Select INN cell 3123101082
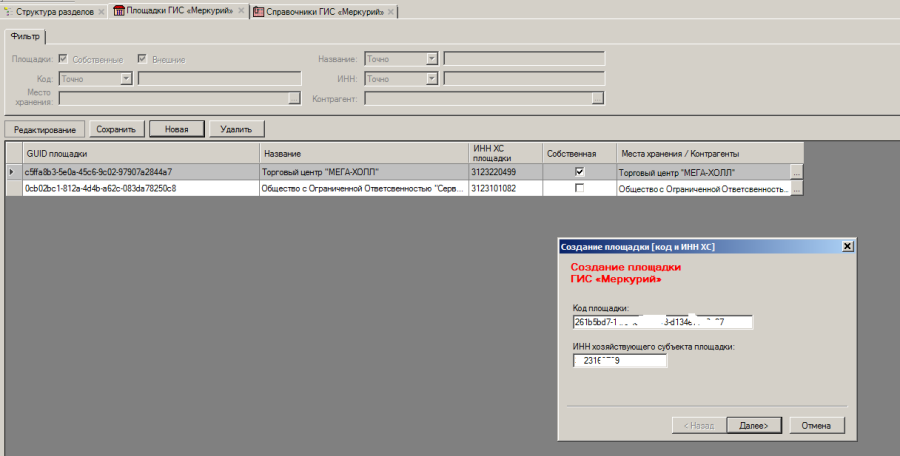This screenshot has width=900, height=456. [x=505, y=188]
